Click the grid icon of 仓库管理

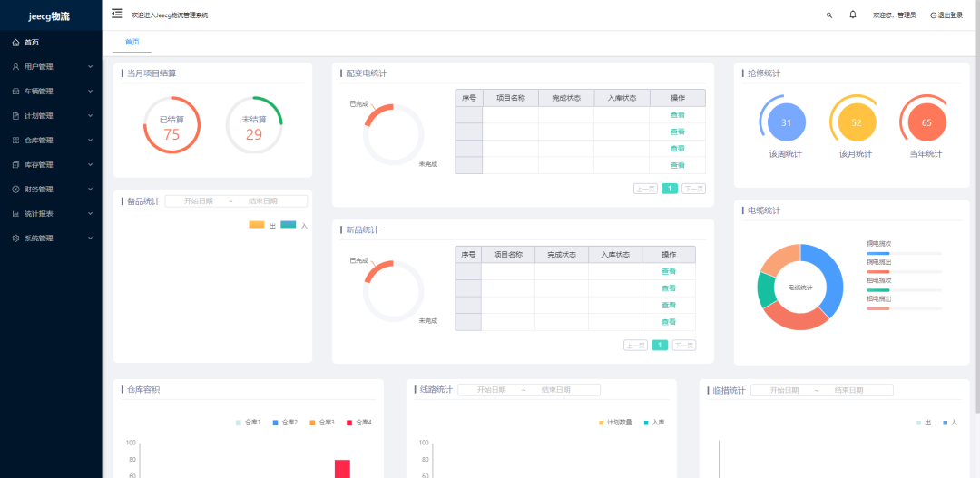point(15,141)
